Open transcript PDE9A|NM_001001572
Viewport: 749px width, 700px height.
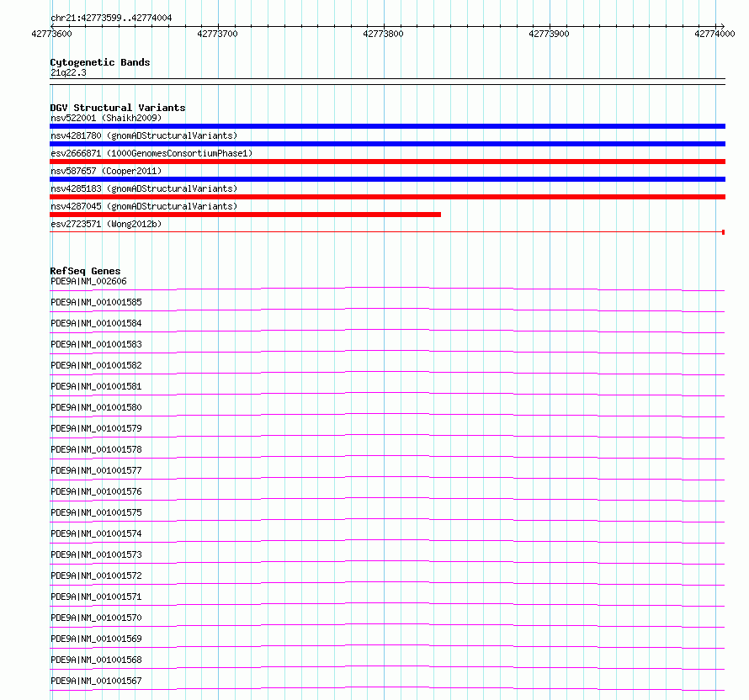pos(96,575)
